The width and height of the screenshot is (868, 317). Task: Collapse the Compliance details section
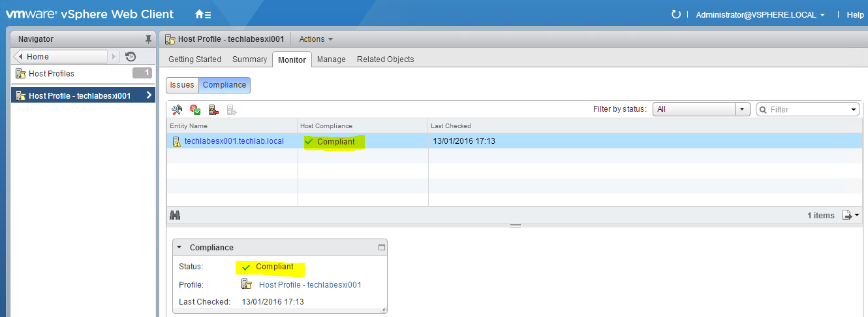click(179, 248)
